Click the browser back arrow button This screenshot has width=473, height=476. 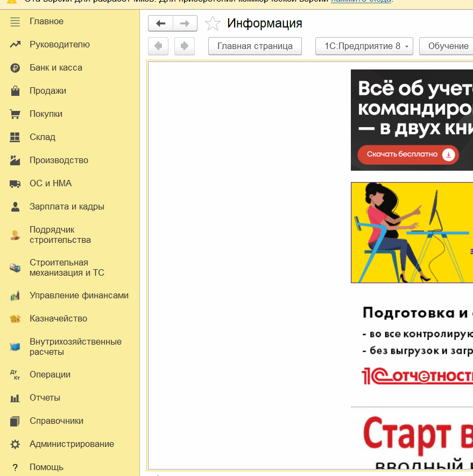click(x=158, y=46)
